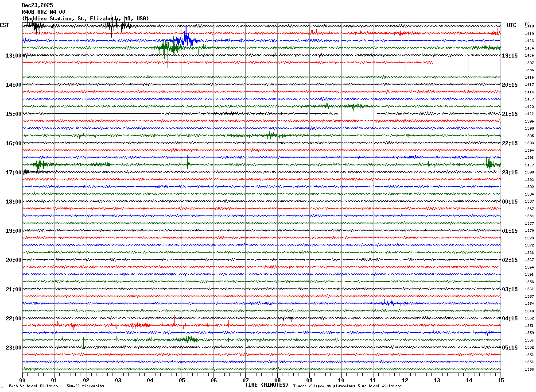Screen dimensions: 536x392
Task: Click the 05 minute tick on bottom axis
Action: click(x=182, y=380)
